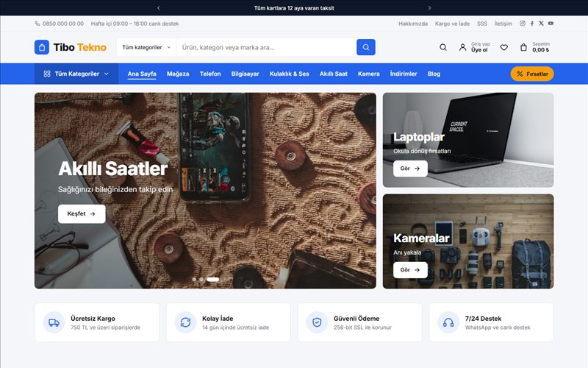588x368 pixels.
Task: Click the Akıllı Saatler hero heading
Action: pos(113,169)
